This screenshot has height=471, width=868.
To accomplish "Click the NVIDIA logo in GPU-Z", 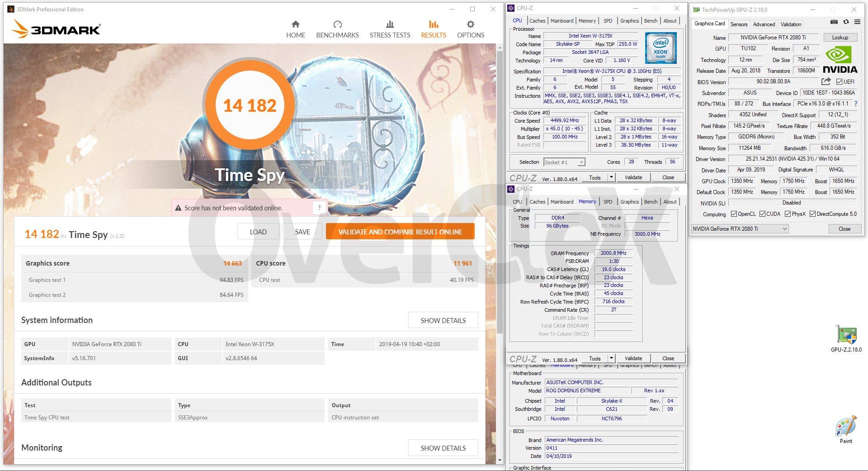I will (x=840, y=61).
